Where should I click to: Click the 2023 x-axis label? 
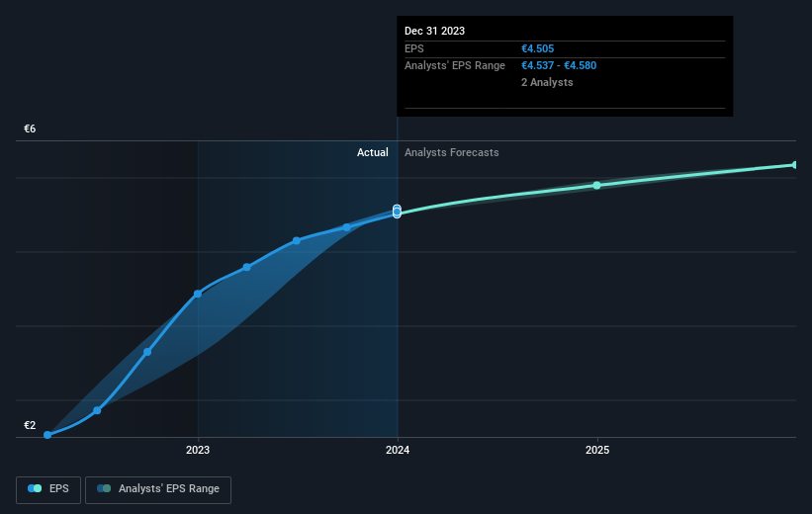(198, 450)
